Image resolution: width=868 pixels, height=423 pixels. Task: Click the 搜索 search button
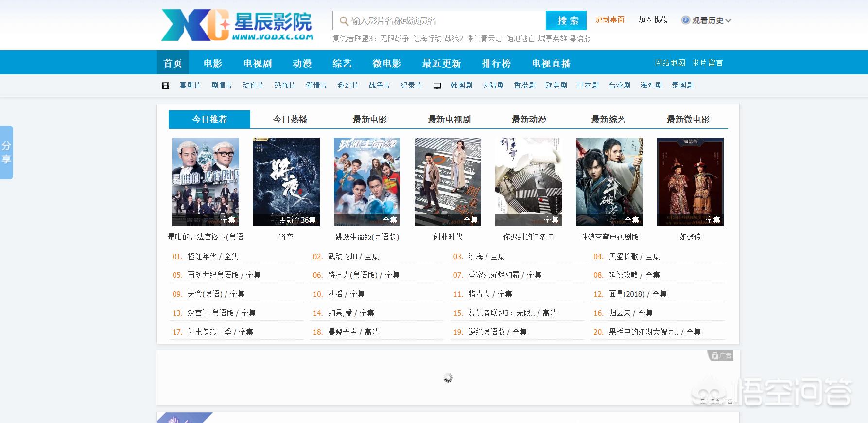point(566,20)
